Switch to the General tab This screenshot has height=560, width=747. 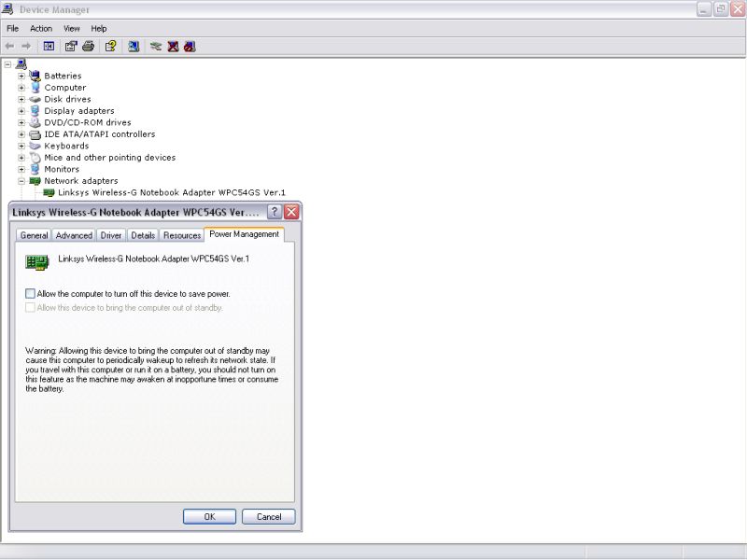click(34, 235)
